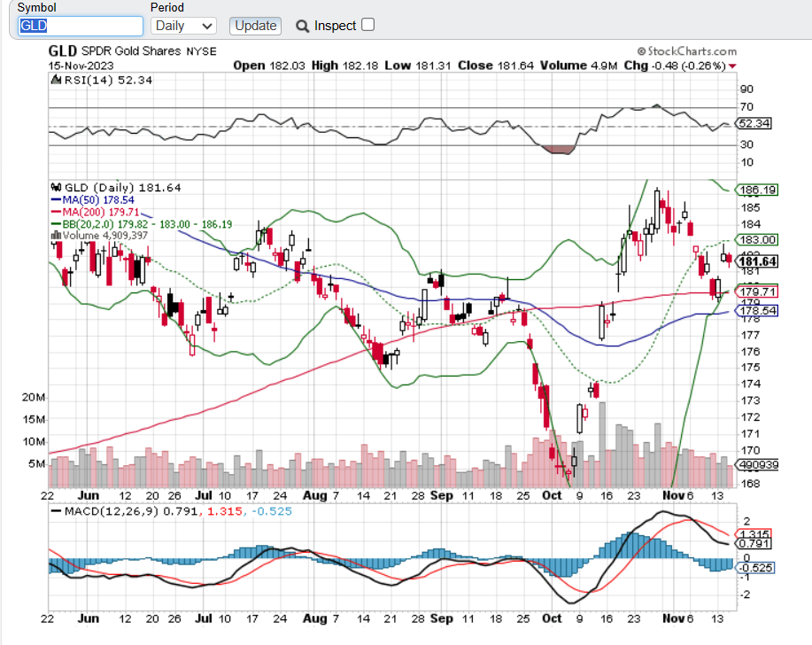This screenshot has height=645, width=812.
Task: Click the blue MA(50) legend line marker
Action: click(x=53, y=200)
